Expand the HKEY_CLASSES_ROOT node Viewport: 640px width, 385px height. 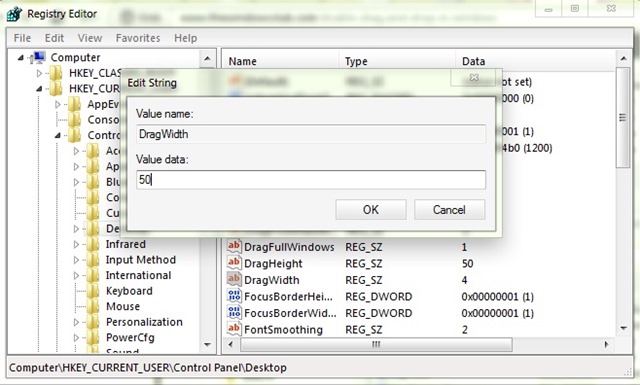click(39, 73)
